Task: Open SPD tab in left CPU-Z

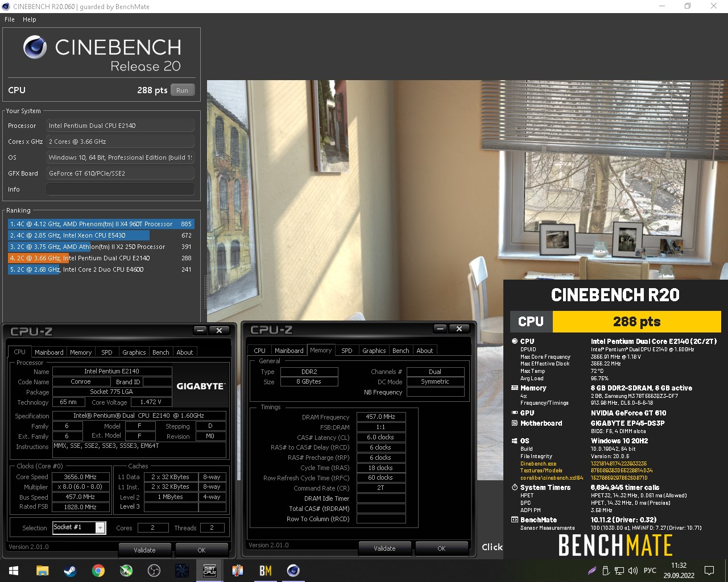Action: pyautogui.click(x=107, y=352)
